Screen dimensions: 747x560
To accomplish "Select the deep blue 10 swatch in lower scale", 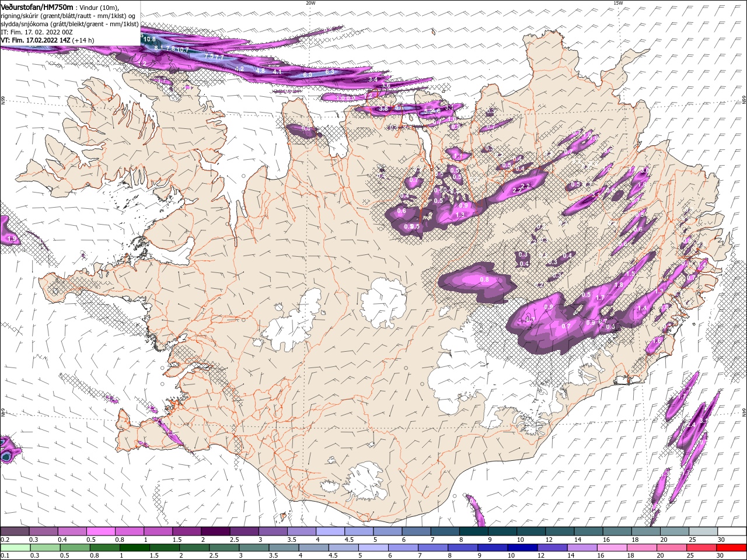I will [522, 548].
